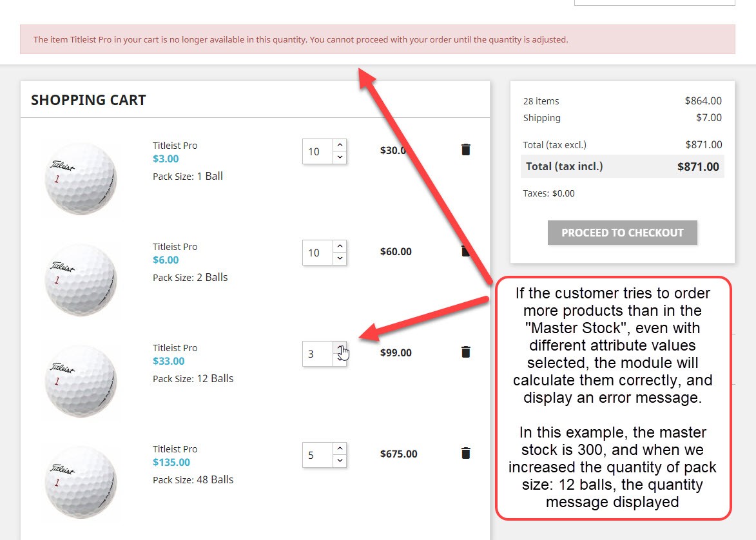Click the $135.00 unit price

[x=171, y=463]
